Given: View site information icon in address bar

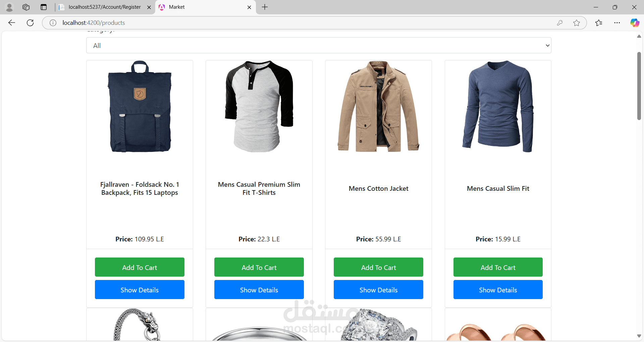Looking at the screenshot, I should pos(53,23).
